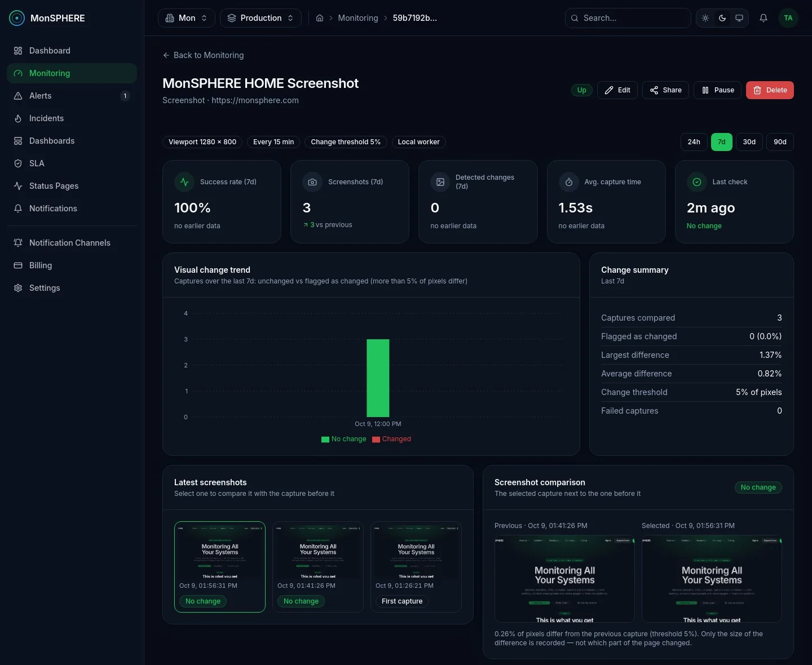
Task: Click the Edit button
Action: click(x=617, y=90)
